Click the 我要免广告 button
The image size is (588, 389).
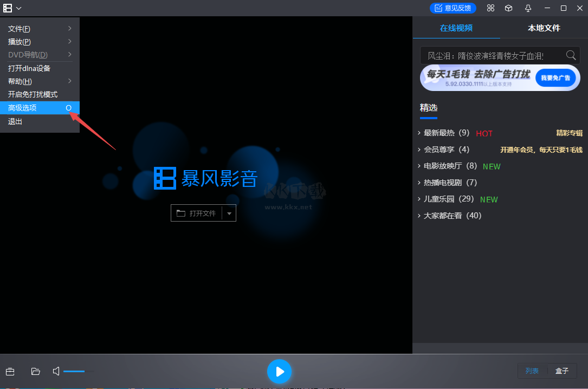coord(555,78)
